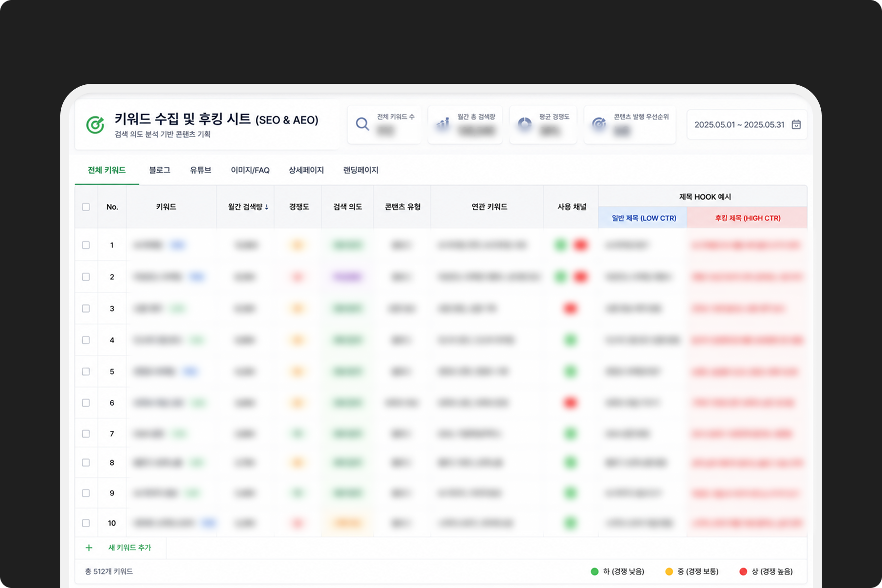This screenshot has height=588, width=882.
Task: Click the green 하 (경쟁 낮음) legend dot
Action: [x=595, y=571]
